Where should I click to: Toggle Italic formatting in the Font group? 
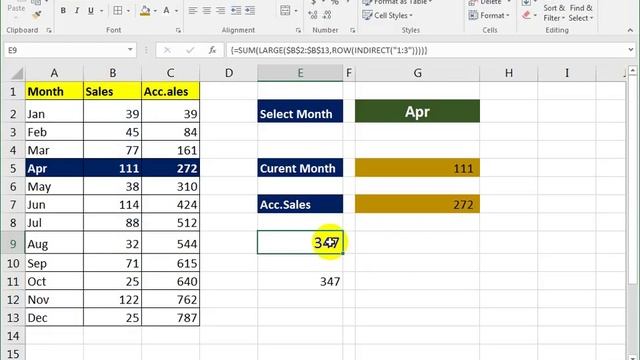pos(77,11)
